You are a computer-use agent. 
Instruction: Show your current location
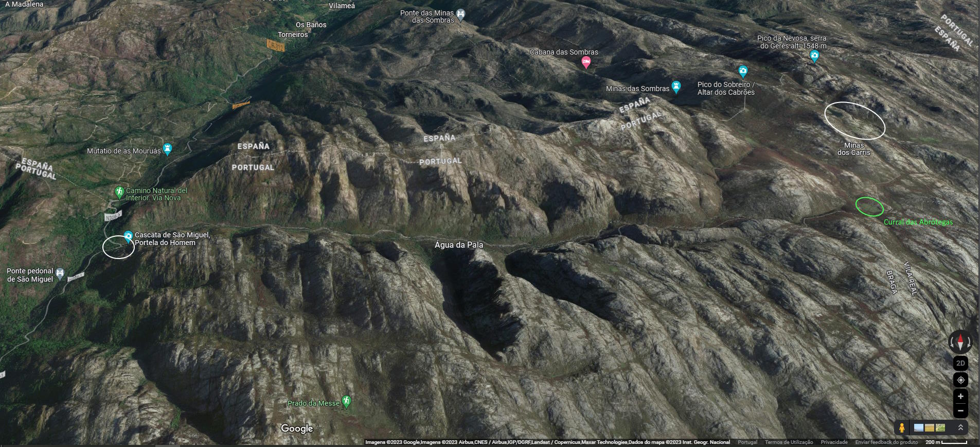tap(960, 380)
